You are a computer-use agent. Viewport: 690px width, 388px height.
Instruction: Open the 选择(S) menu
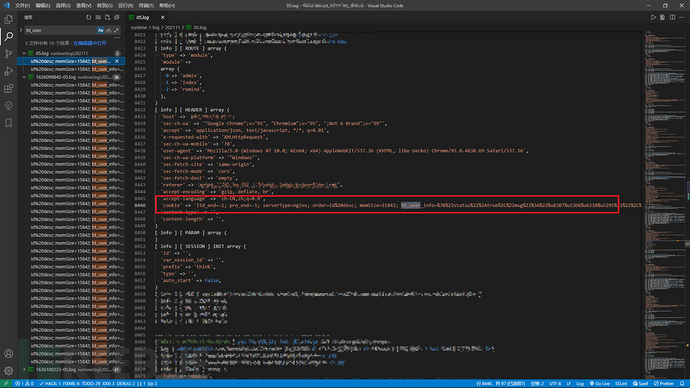point(63,6)
